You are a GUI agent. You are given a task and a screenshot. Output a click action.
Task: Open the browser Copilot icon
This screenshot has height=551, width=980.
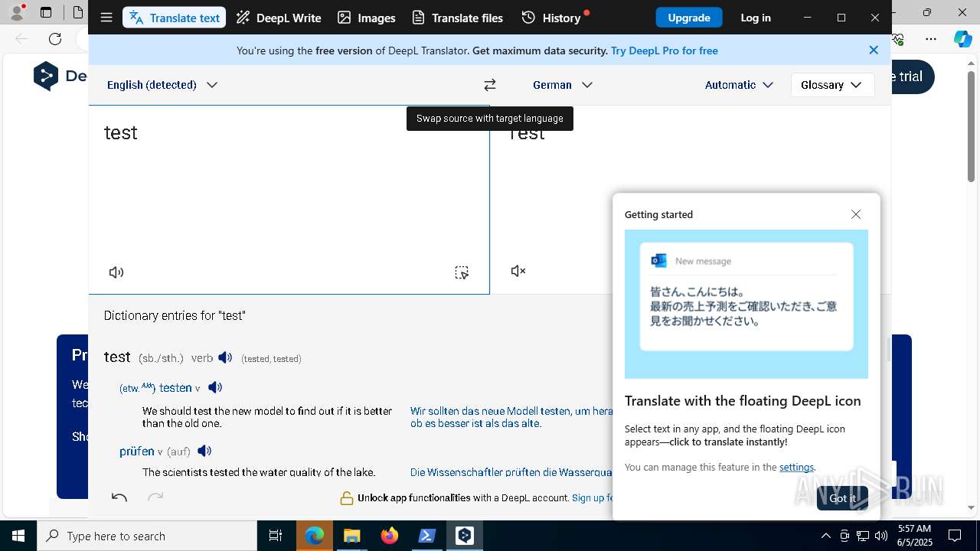(x=963, y=39)
